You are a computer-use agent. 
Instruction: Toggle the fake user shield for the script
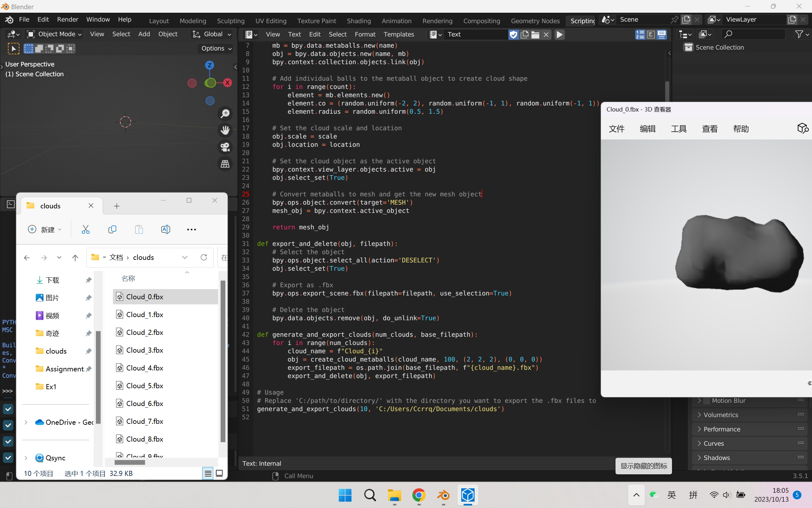pyautogui.click(x=513, y=35)
